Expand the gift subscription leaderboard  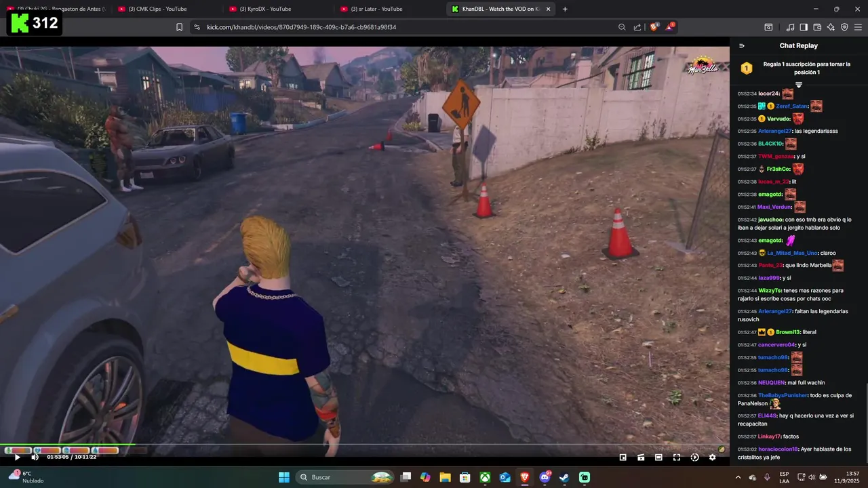(799, 85)
